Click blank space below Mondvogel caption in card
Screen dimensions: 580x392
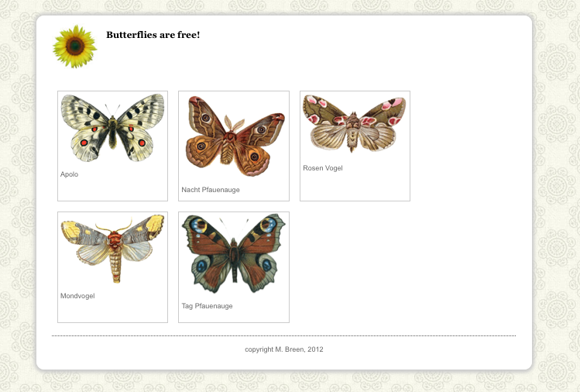click(112, 311)
